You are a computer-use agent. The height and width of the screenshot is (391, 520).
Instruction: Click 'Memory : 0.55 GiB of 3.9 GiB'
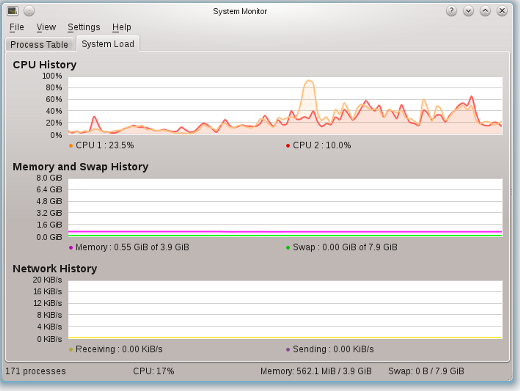(132, 247)
